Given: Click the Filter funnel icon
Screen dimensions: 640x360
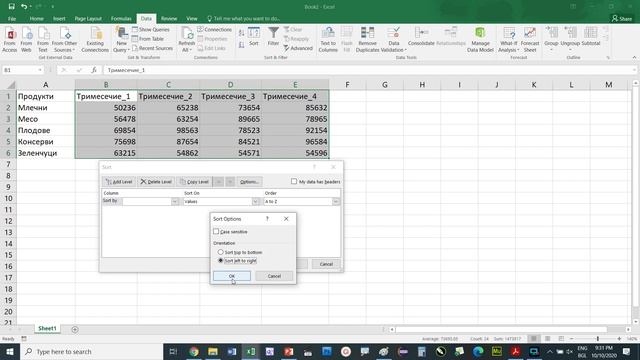Looking at the screenshot, I should 273,37.
